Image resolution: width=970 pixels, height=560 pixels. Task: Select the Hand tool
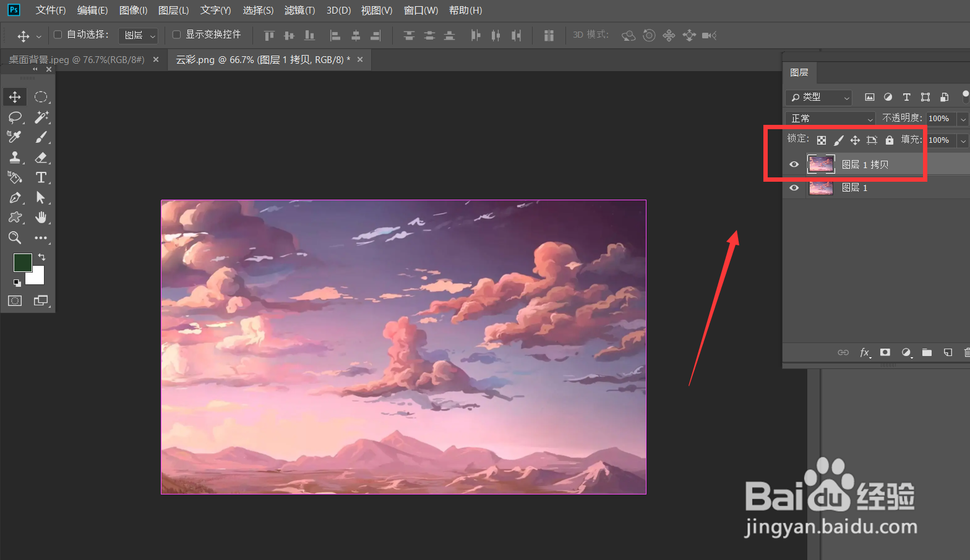(x=41, y=218)
